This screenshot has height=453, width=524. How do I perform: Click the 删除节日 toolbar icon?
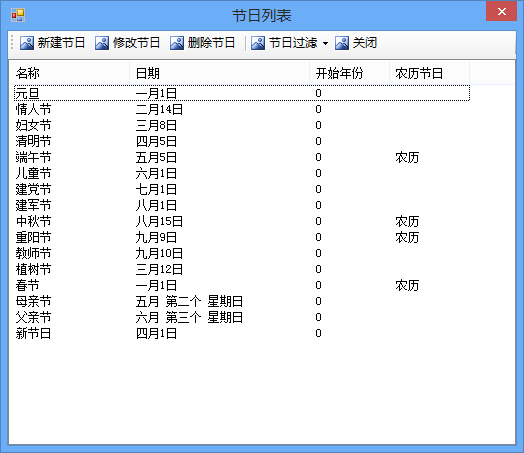(177, 43)
